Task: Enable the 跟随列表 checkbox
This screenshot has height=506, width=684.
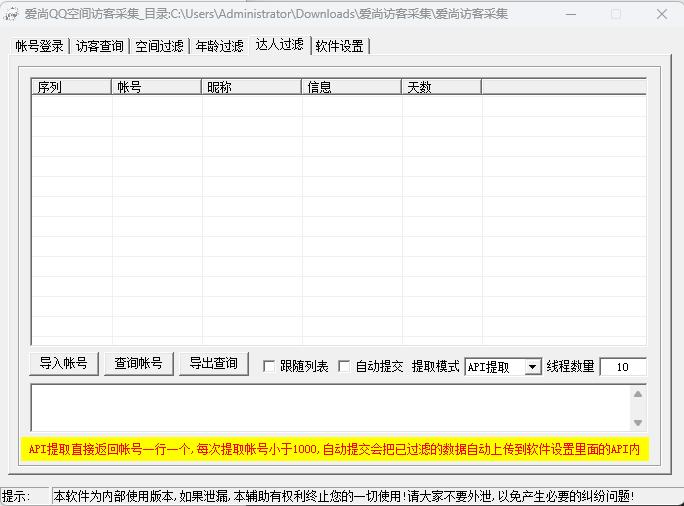Action: [x=269, y=367]
